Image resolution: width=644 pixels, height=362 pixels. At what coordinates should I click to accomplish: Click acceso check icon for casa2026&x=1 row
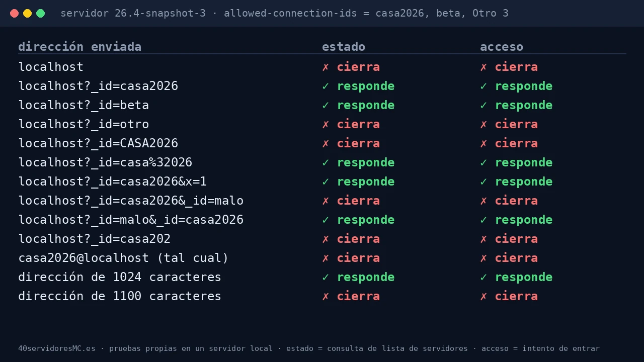click(x=484, y=182)
